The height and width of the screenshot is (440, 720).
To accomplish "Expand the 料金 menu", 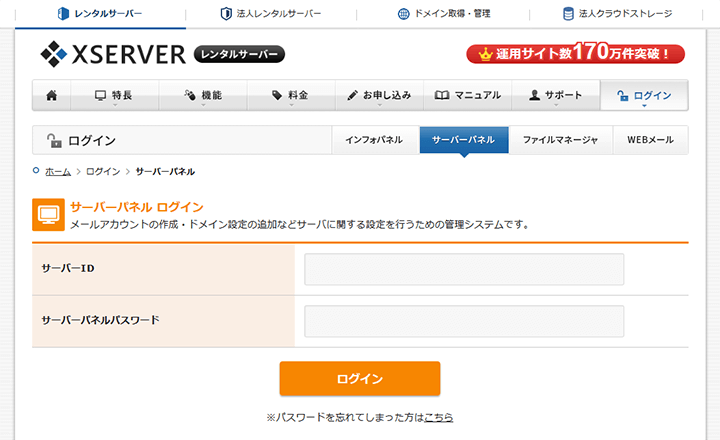I will pyautogui.click(x=291, y=95).
